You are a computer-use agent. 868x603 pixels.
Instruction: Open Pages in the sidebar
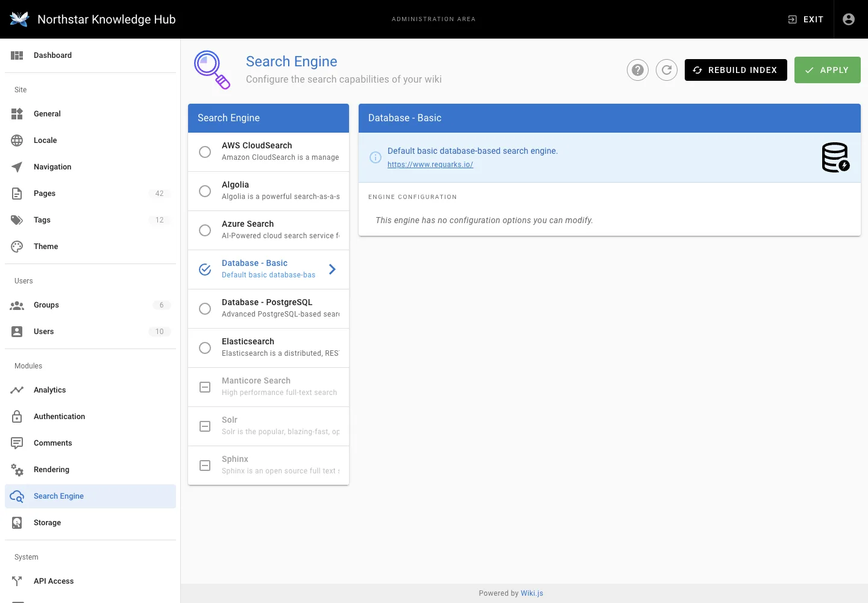(90, 194)
